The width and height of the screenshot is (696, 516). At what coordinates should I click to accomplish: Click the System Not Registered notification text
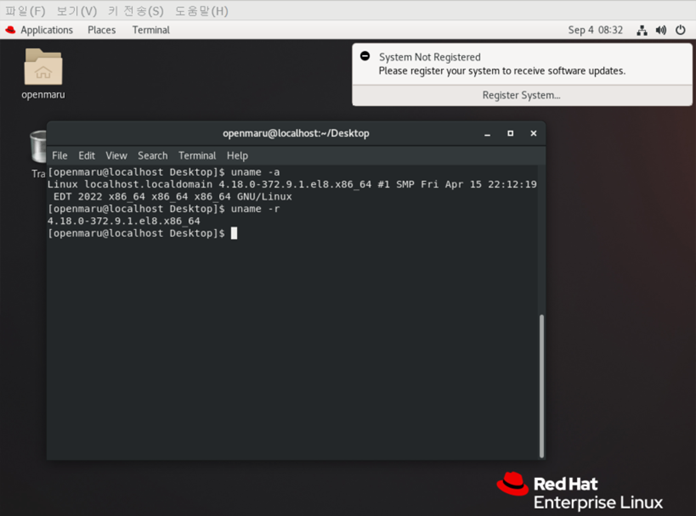(430, 57)
